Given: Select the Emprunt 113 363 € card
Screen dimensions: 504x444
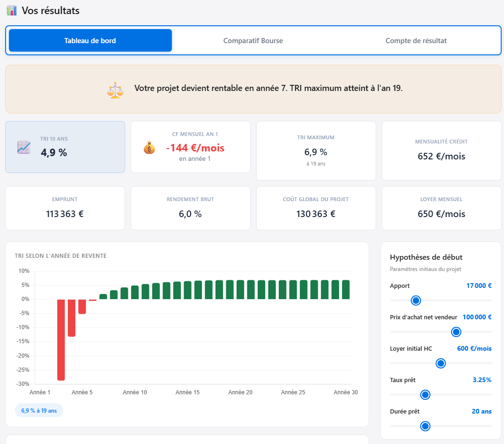Looking at the screenshot, I should tap(65, 208).
